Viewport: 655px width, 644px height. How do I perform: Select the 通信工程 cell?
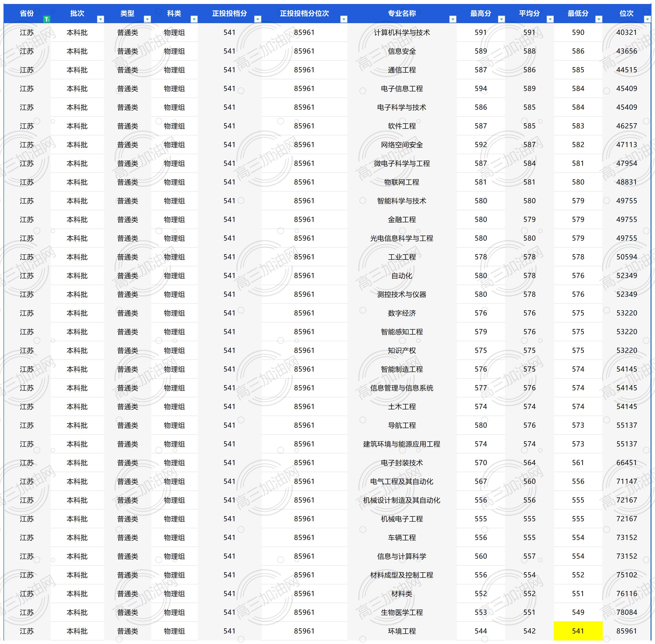(x=402, y=70)
